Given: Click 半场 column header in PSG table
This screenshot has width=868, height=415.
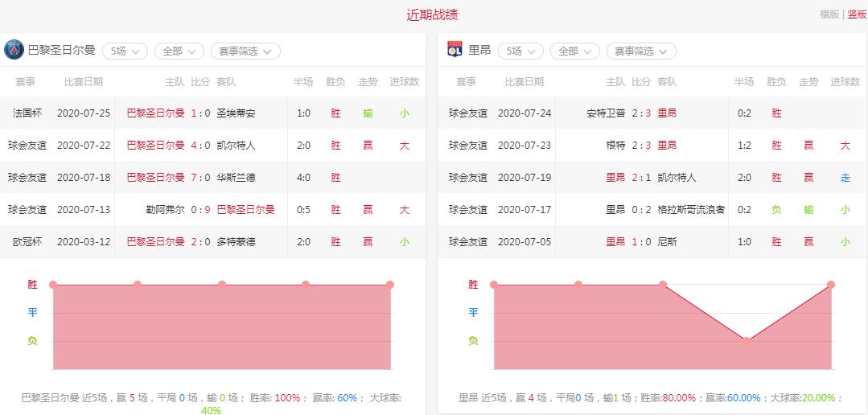Looking at the screenshot, I should point(303,82).
